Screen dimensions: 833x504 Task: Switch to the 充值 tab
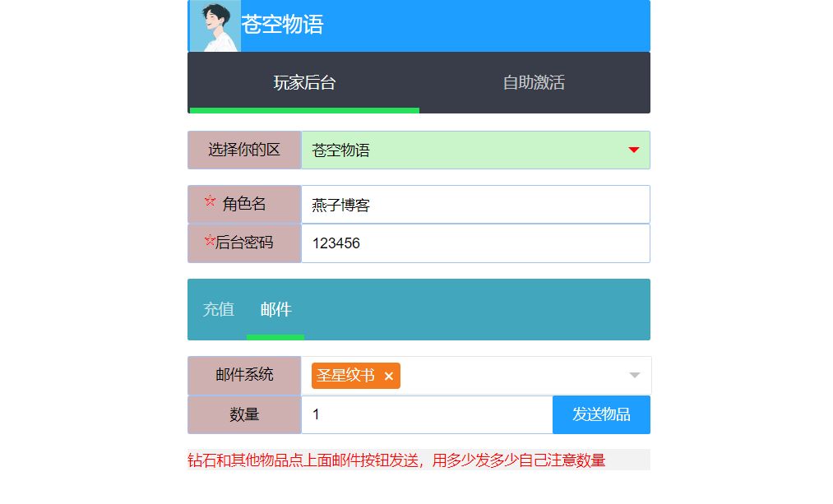217,309
